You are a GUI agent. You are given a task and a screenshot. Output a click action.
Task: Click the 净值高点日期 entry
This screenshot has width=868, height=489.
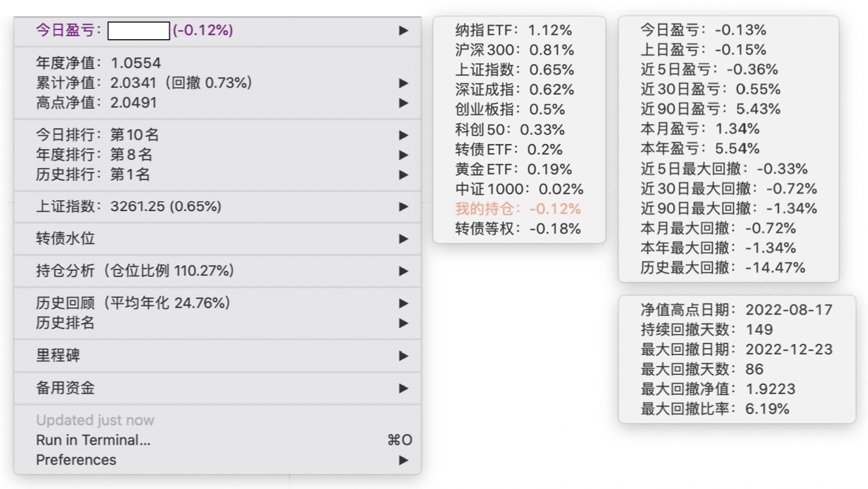[x=736, y=310]
